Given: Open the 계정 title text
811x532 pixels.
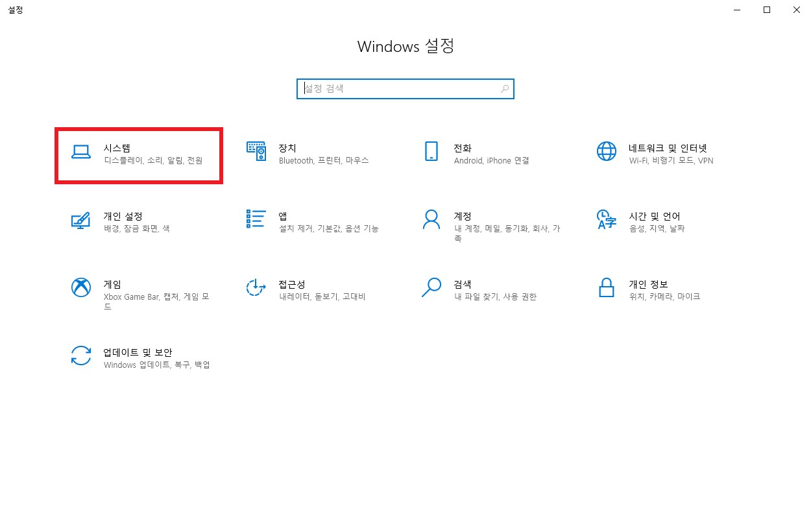Looking at the screenshot, I should pyautogui.click(x=463, y=216).
